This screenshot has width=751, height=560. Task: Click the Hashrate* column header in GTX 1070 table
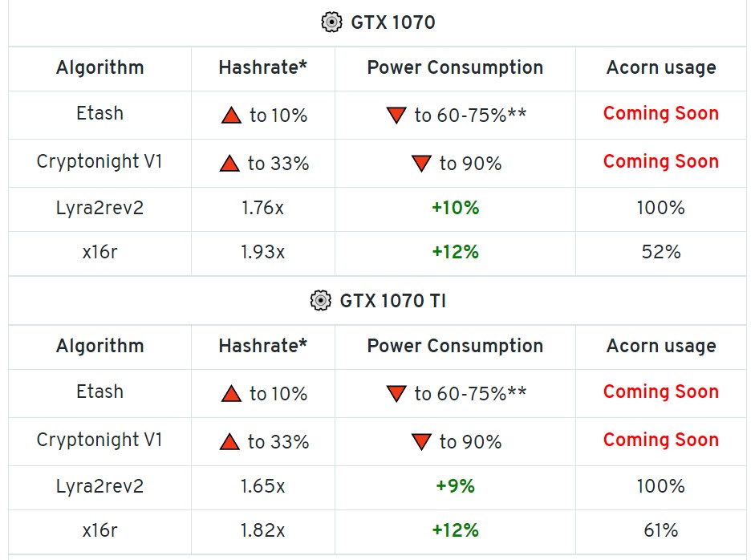(x=262, y=67)
